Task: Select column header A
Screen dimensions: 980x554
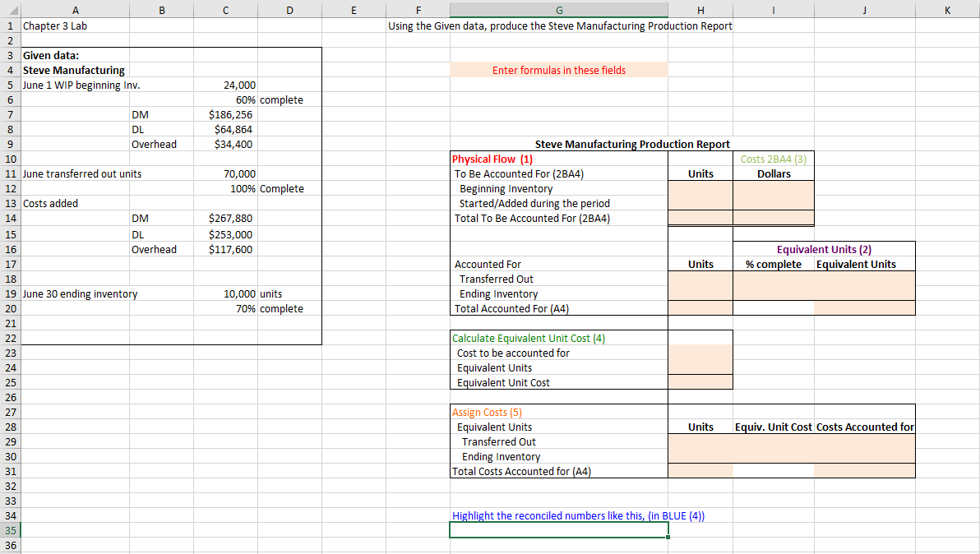Action: pos(75,10)
